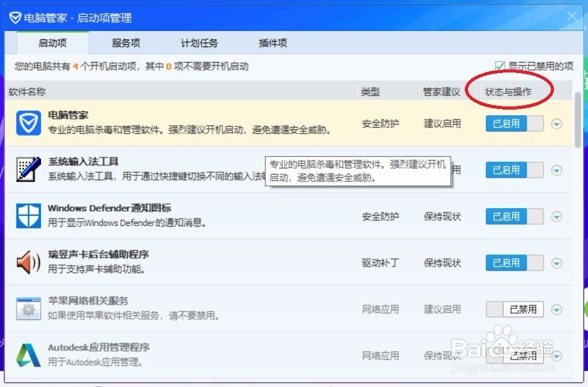The height and width of the screenshot is (387, 588).
Task: Click 保持现状 suggestion in Windows Defender row
Action: (x=442, y=216)
